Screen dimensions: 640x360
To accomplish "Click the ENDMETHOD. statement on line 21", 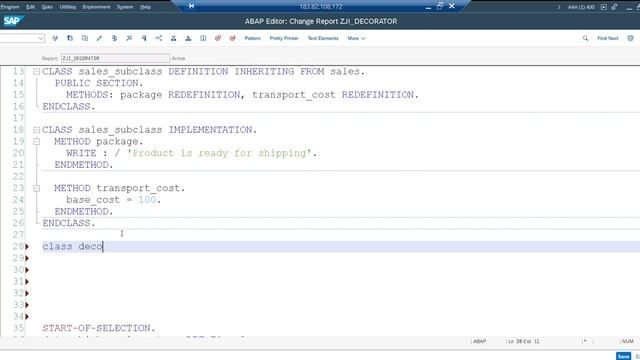I will [x=84, y=165].
